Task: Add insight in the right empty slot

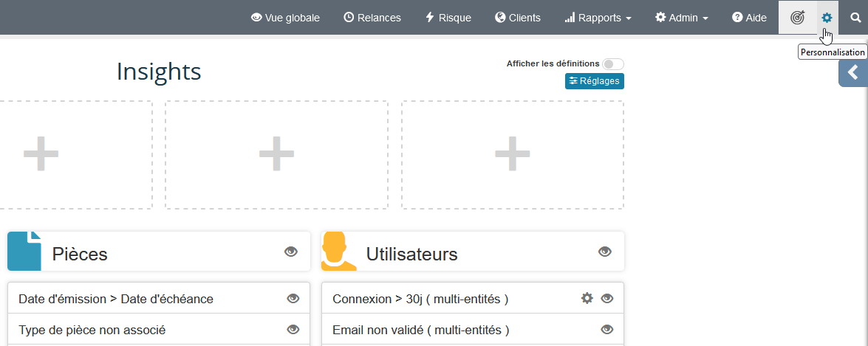Action: pos(513,155)
